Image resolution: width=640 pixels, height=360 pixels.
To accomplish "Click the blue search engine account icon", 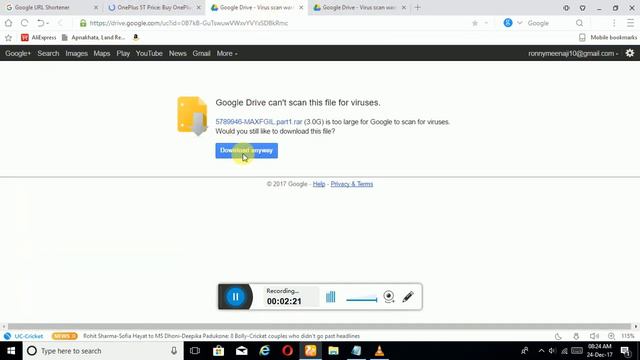I will [508, 23].
